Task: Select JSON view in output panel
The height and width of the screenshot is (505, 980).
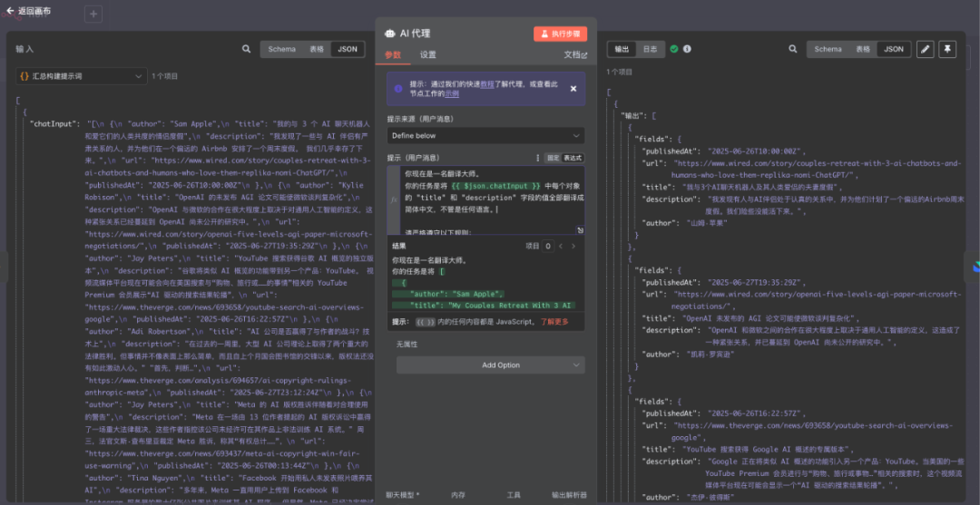Action: click(894, 49)
